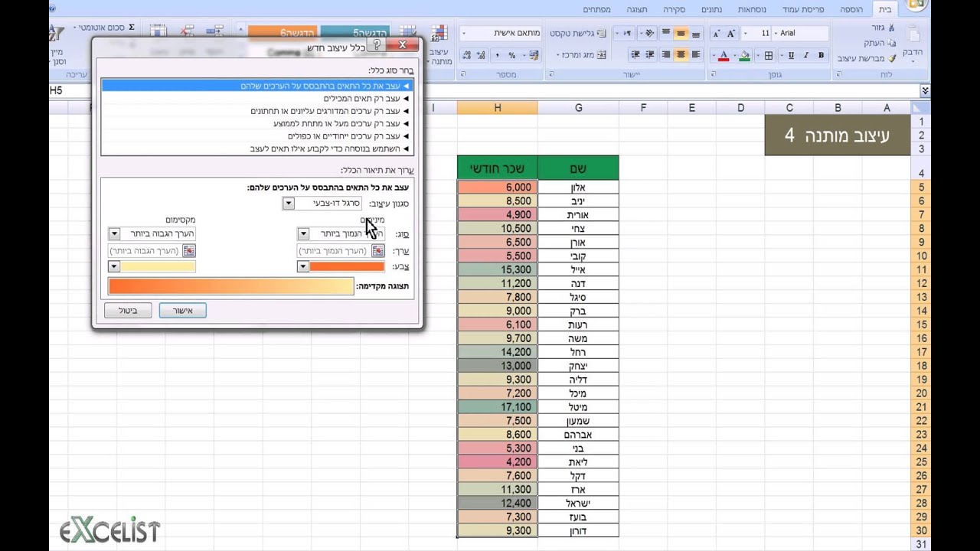
Task: Open the Review tab (סקירה)
Action: point(674,9)
